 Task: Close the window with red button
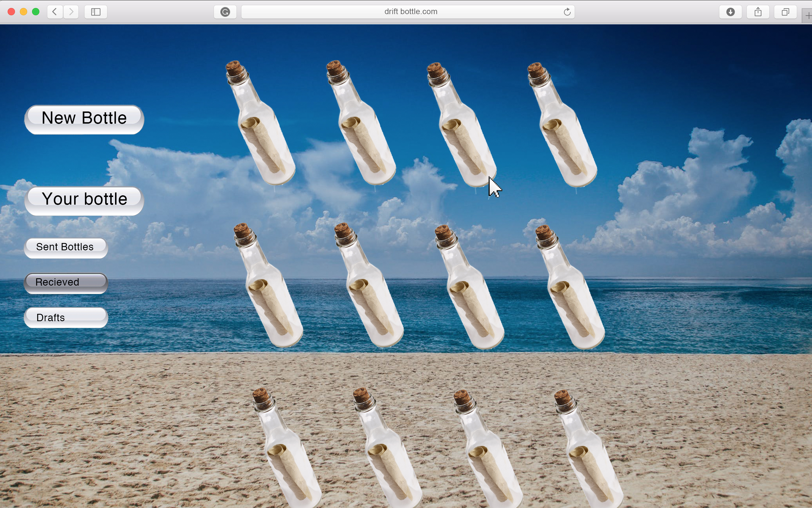11,12
